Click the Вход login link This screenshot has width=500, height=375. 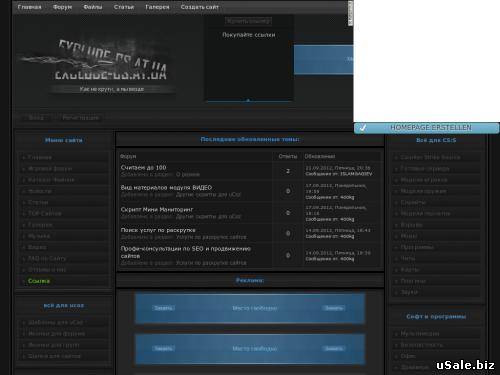click(36, 117)
